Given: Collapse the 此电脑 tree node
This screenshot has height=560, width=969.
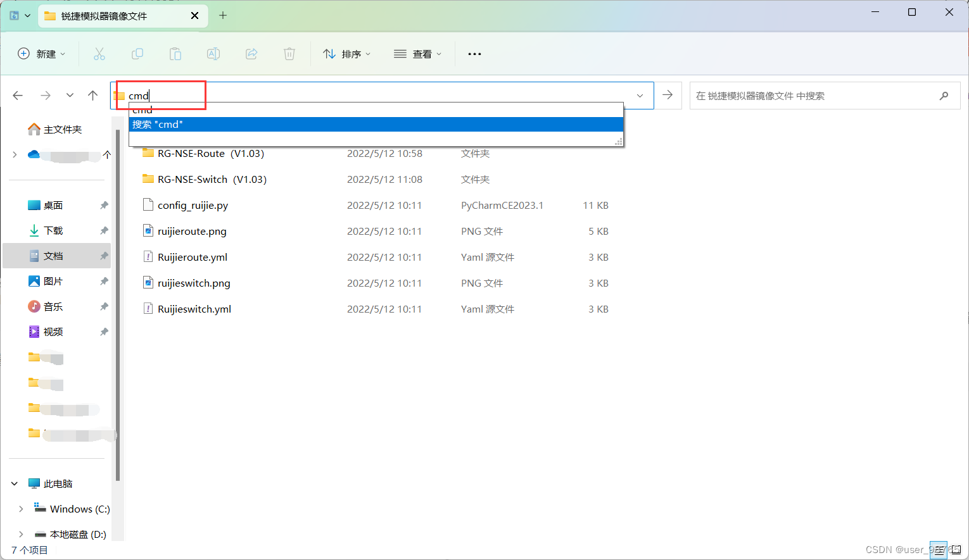Looking at the screenshot, I should point(15,483).
